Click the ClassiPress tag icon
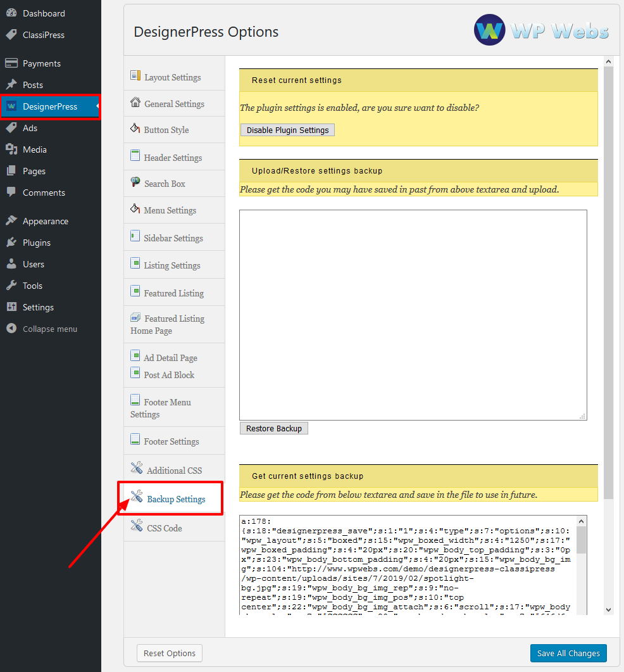The width and height of the screenshot is (624, 672). point(11,34)
